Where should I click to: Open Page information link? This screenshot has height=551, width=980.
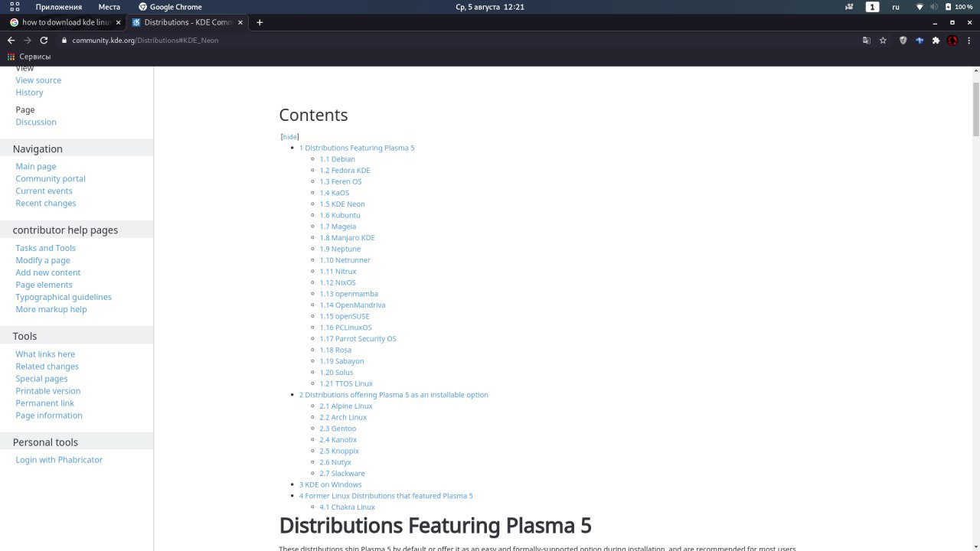click(49, 416)
